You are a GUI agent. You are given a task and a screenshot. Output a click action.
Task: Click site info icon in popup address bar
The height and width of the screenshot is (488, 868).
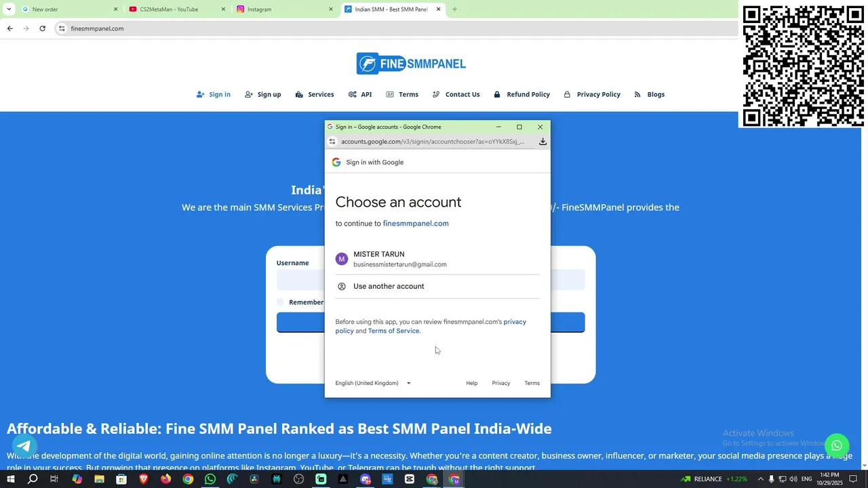point(332,142)
